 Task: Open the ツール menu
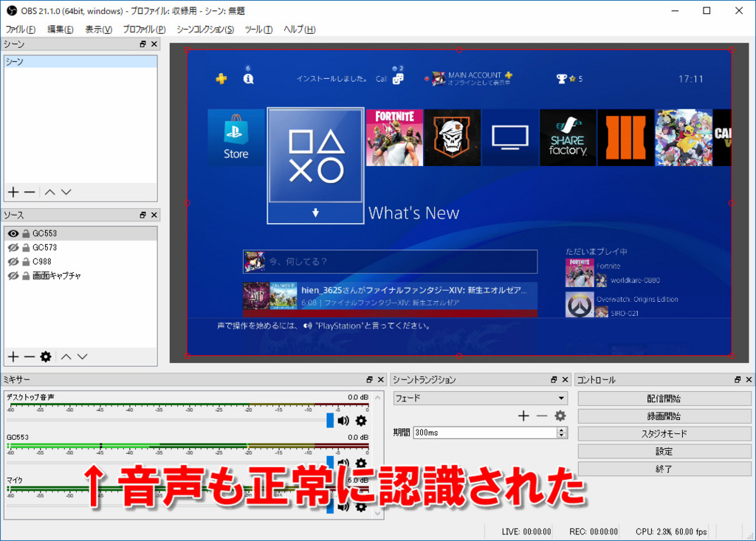[x=258, y=29]
